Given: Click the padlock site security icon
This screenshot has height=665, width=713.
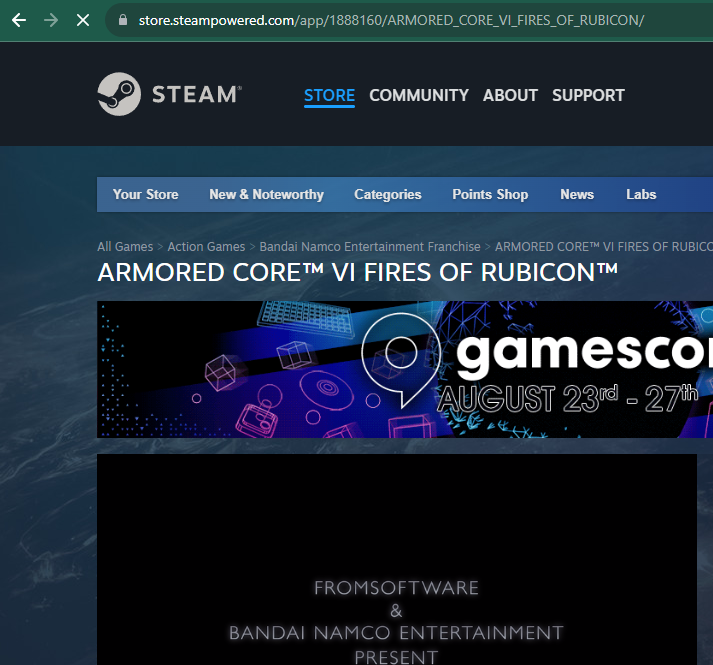Looking at the screenshot, I should pyautogui.click(x=123, y=20).
